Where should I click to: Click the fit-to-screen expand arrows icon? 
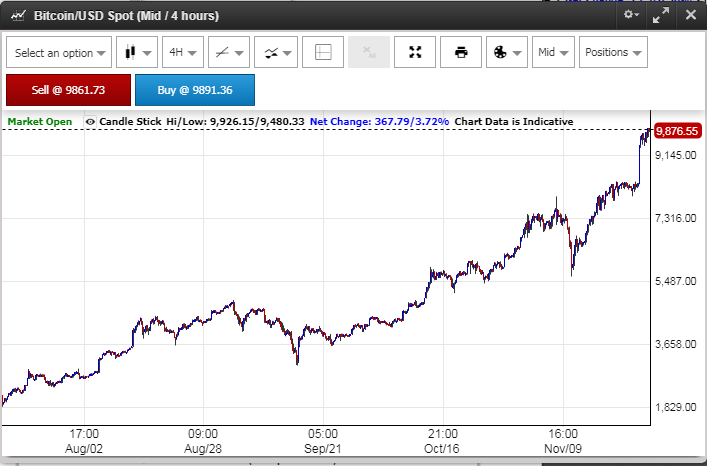[415, 52]
